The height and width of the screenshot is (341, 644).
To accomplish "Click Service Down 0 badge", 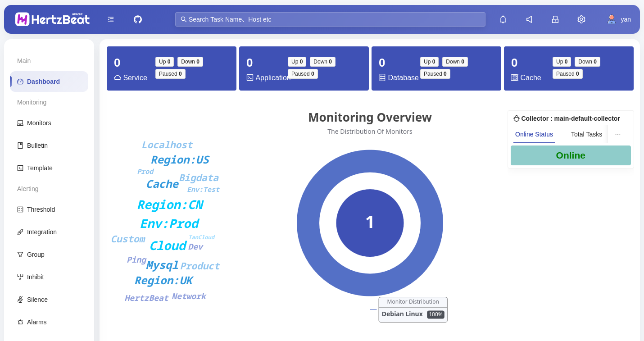I will pos(190,62).
